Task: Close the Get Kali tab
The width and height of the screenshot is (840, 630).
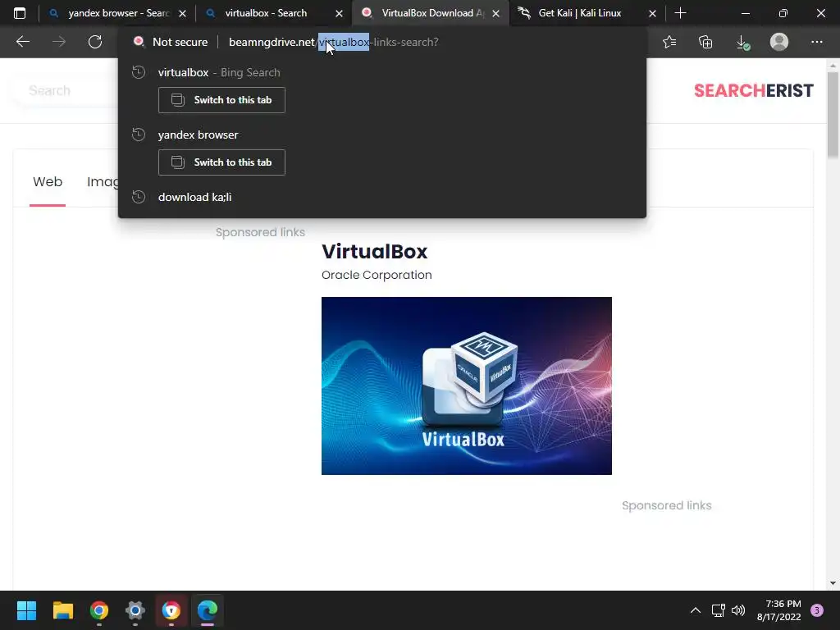Action: 652,13
